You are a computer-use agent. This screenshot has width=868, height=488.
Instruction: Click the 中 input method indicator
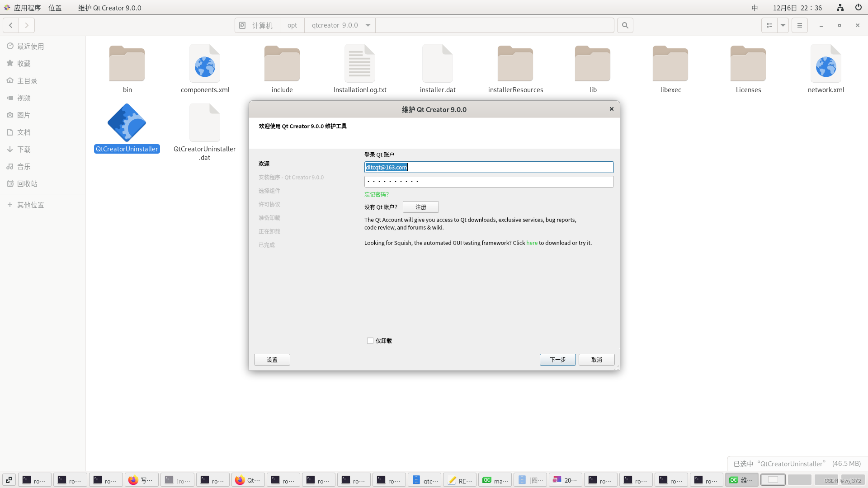[x=754, y=8]
